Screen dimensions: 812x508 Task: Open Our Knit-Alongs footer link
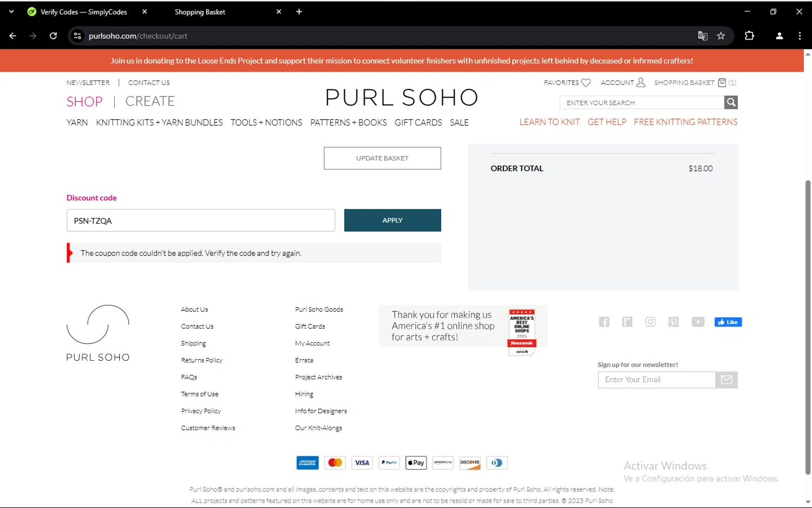[318, 428]
